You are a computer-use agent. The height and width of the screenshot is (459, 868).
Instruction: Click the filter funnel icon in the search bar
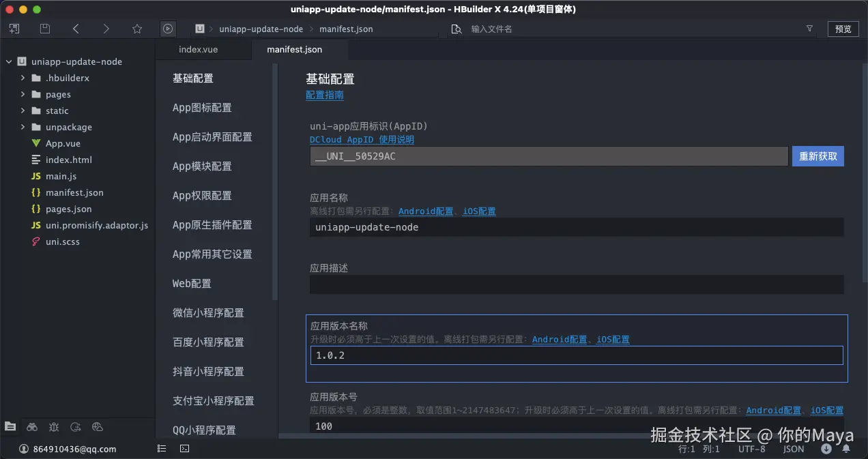click(x=809, y=29)
